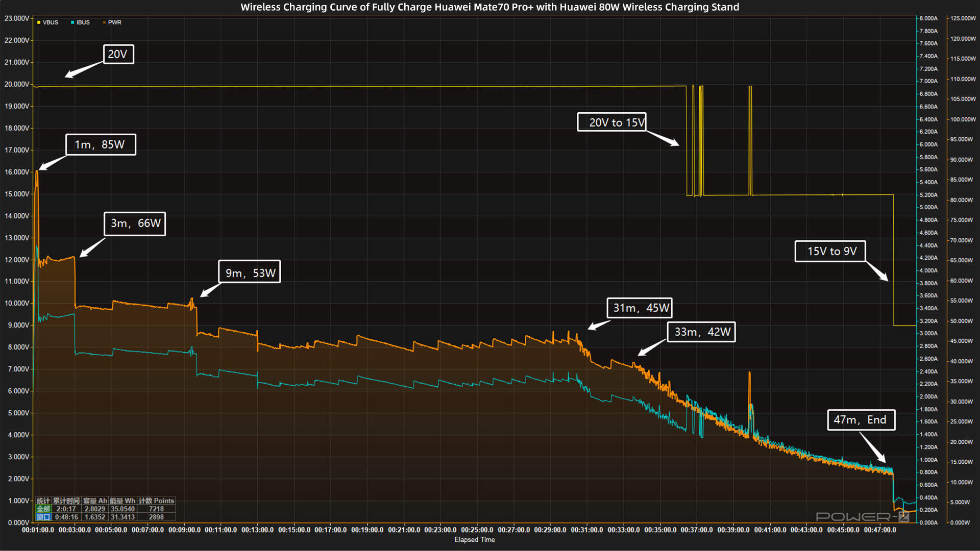
Task: Click the 累计时间 column header
Action: coord(66,501)
